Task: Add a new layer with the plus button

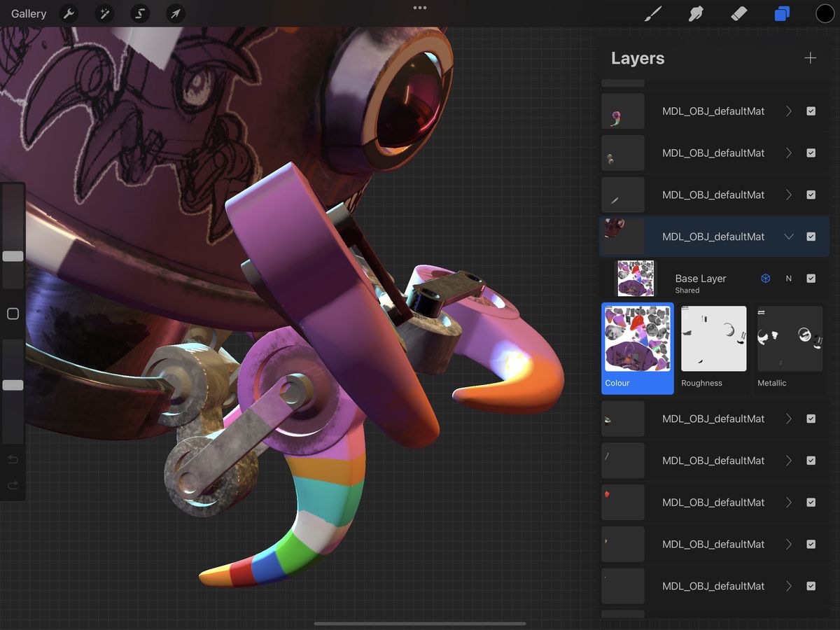Action: (810, 58)
